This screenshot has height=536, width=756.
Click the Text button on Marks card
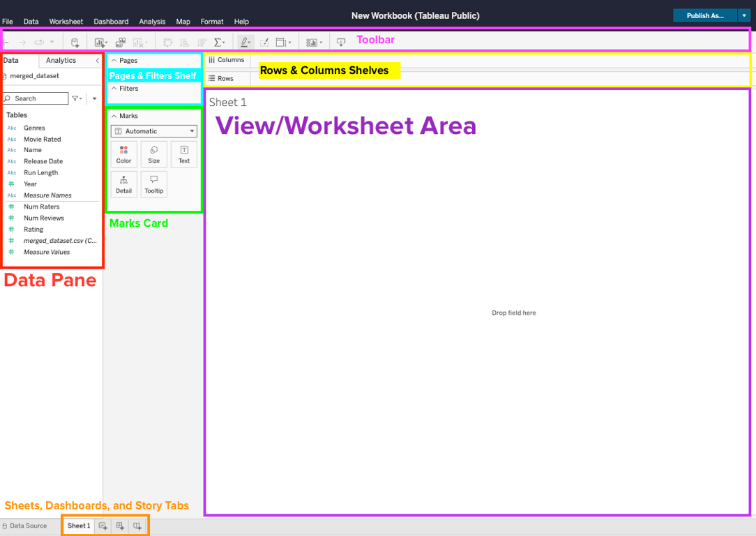184,154
